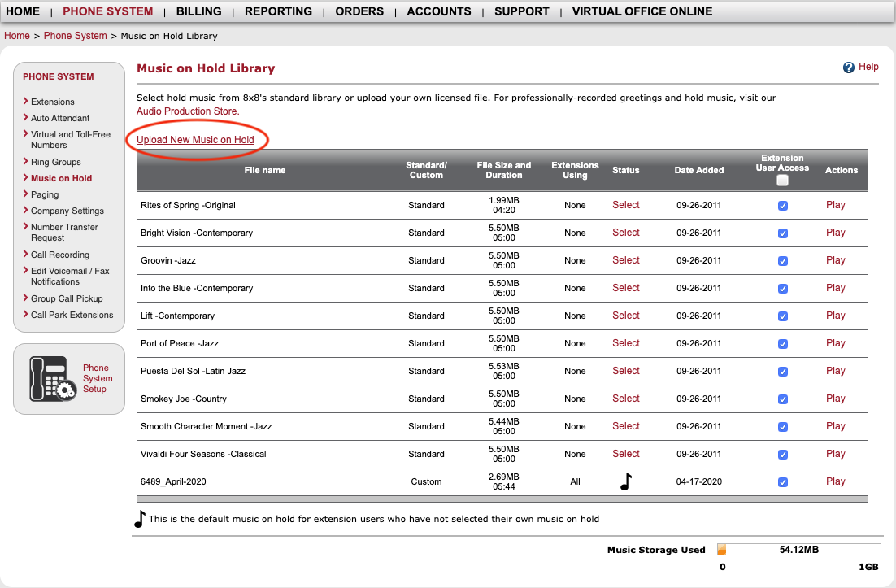Select Port of Peace -Jazz as hold music
This screenshot has width=896, height=588.
[x=626, y=343]
